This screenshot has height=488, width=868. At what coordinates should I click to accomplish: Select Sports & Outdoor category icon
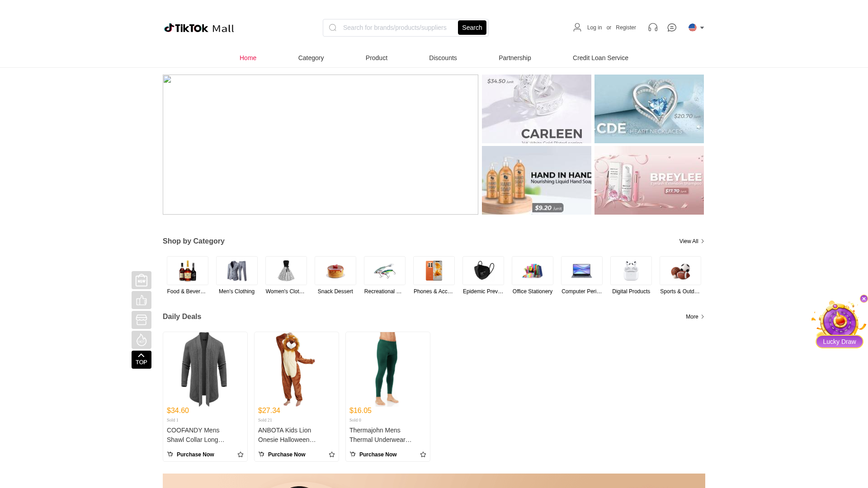(680, 271)
